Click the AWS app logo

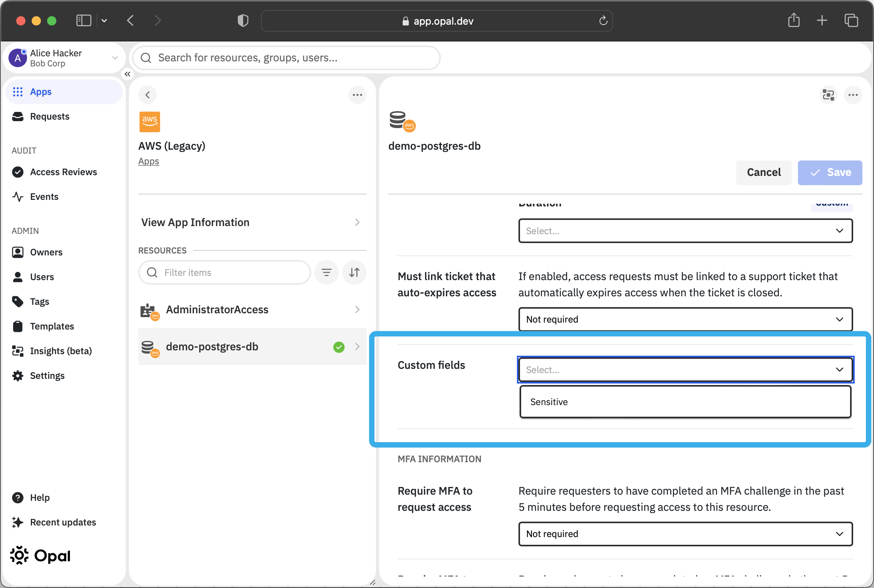[x=149, y=122]
